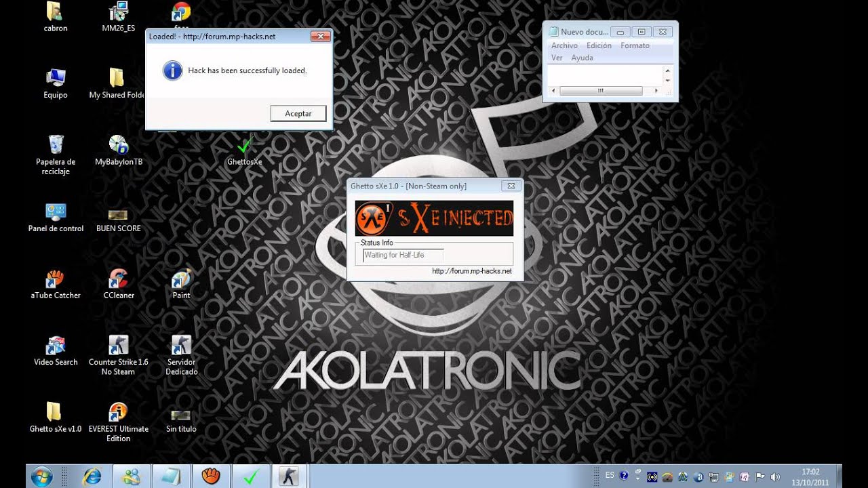Click Internet Explorer in the taskbar
This screenshot has height=488, width=868.
pyautogui.click(x=92, y=476)
